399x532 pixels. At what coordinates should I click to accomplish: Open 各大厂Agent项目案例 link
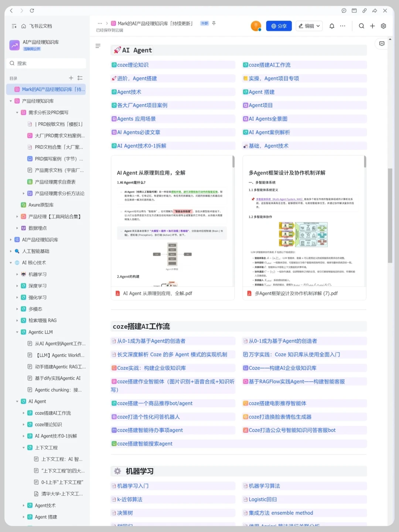(142, 105)
